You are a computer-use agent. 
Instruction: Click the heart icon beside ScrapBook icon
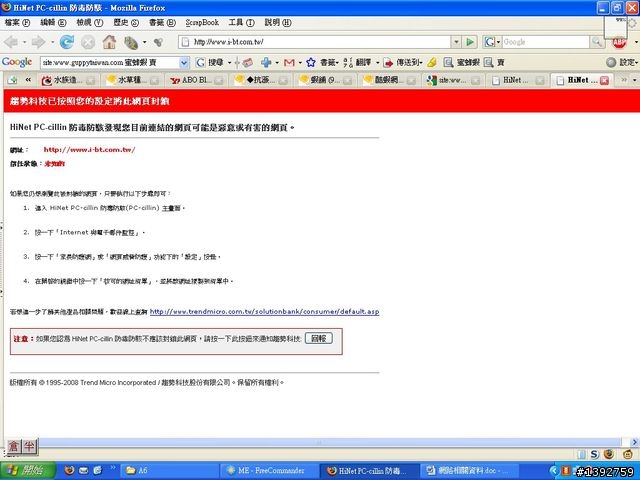[x=158, y=42]
